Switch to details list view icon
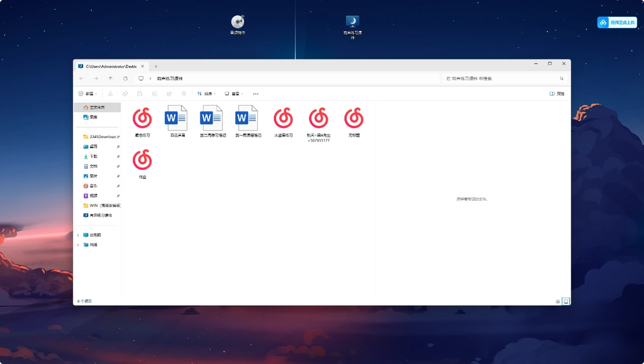Viewport: 644px width, 364px height. (558, 301)
